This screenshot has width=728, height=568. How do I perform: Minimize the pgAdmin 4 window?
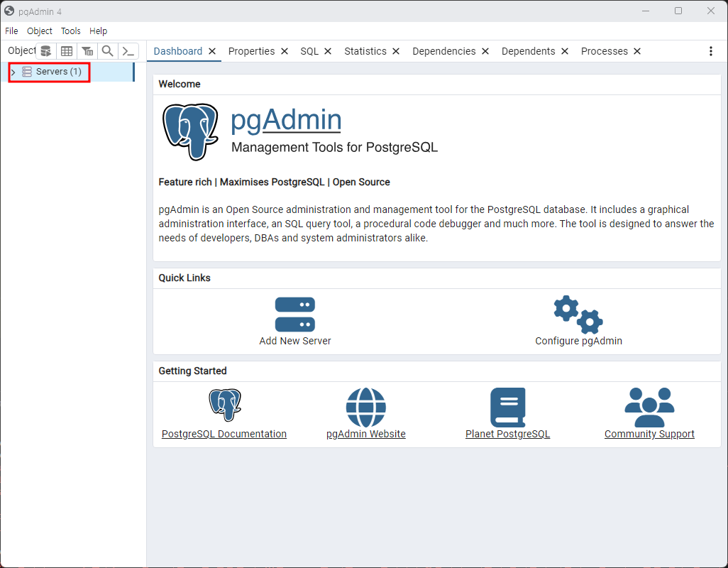(646, 11)
